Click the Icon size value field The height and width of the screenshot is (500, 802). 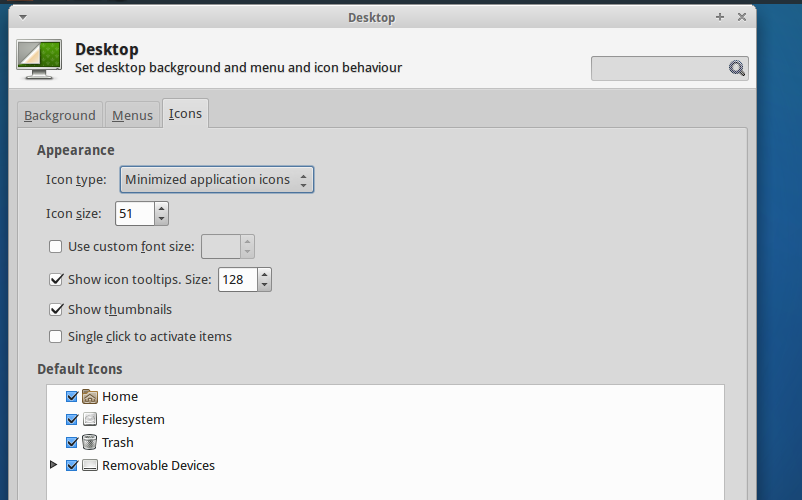(135, 213)
